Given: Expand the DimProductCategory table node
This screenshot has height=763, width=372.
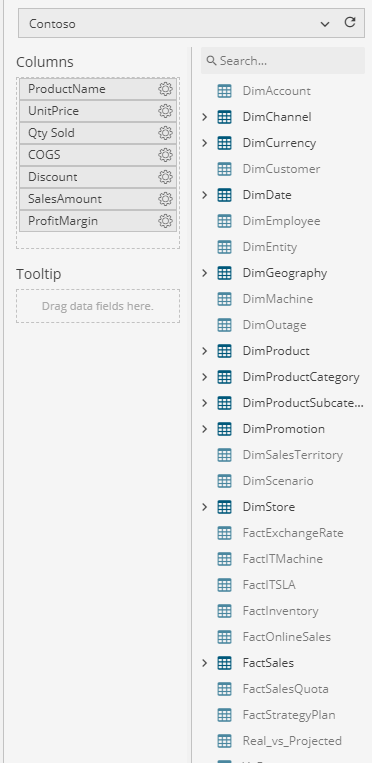Looking at the screenshot, I should pos(205,377).
